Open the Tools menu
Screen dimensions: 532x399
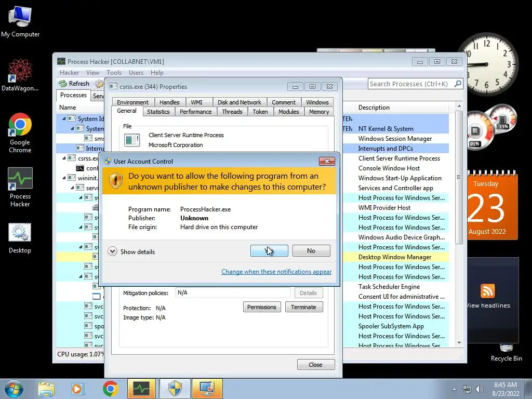coord(114,73)
